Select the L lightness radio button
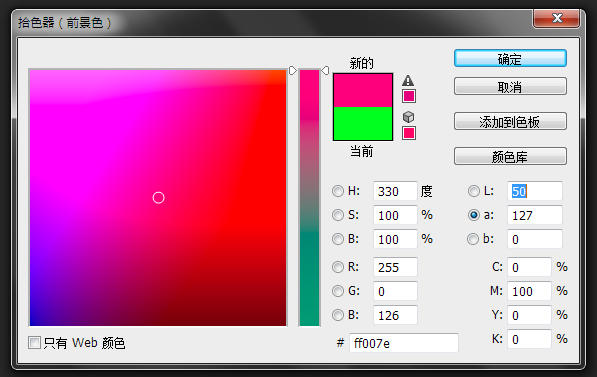 pyautogui.click(x=474, y=191)
